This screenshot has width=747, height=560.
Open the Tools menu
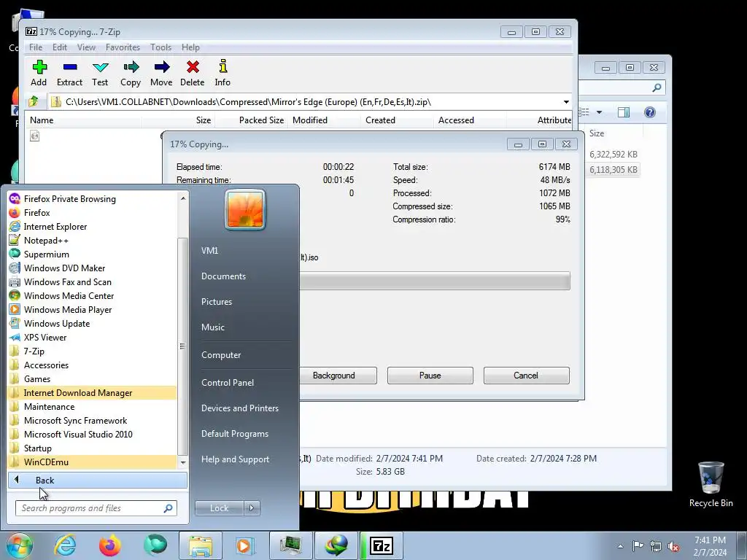click(x=160, y=47)
